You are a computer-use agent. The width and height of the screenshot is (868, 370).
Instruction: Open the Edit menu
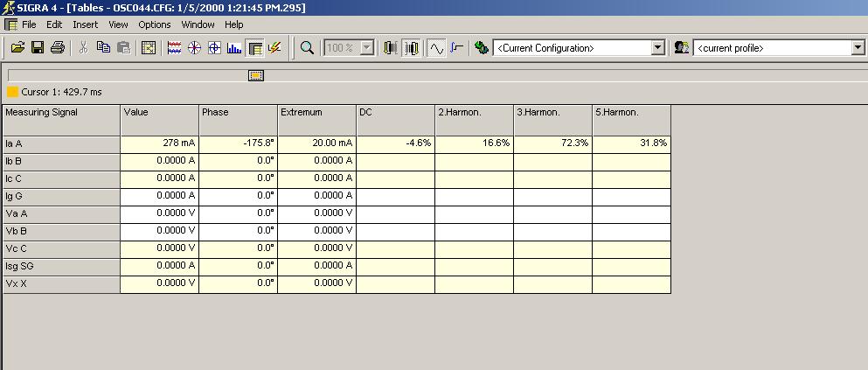(x=54, y=24)
